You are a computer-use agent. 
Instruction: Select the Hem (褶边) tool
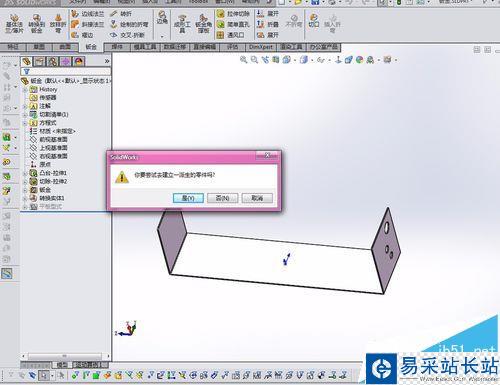coord(83,35)
